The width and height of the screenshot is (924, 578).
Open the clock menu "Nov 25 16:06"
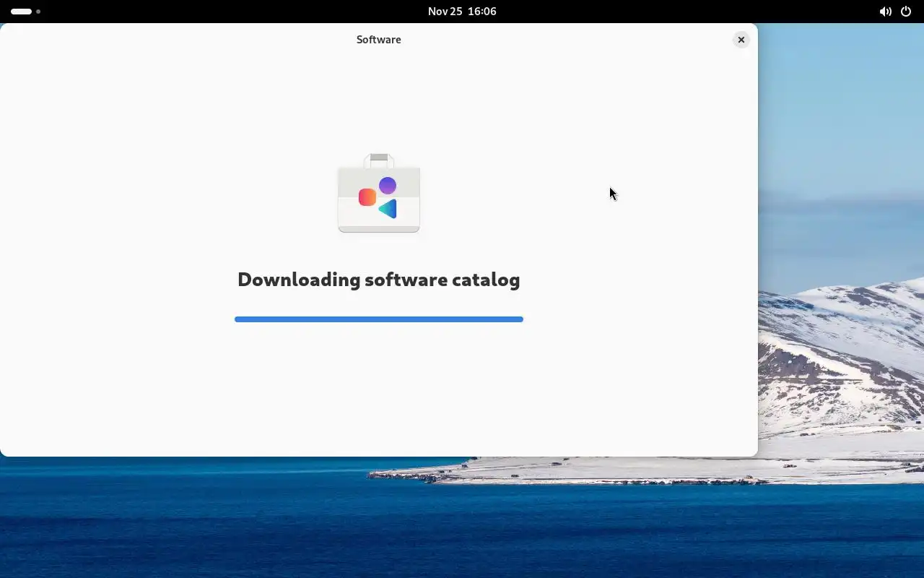pyautogui.click(x=462, y=12)
